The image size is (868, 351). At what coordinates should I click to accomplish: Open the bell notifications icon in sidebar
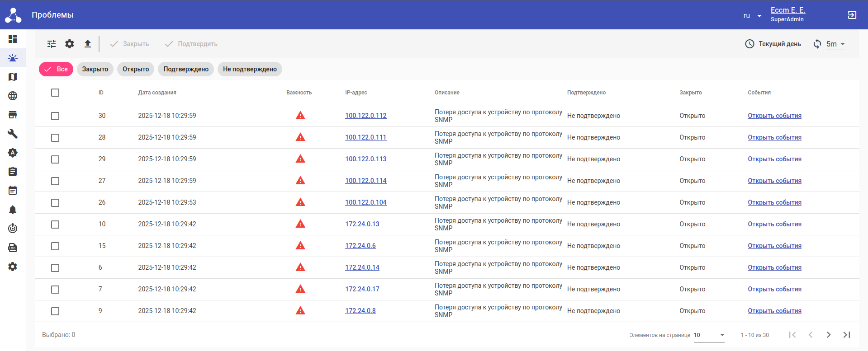pyautogui.click(x=13, y=210)
